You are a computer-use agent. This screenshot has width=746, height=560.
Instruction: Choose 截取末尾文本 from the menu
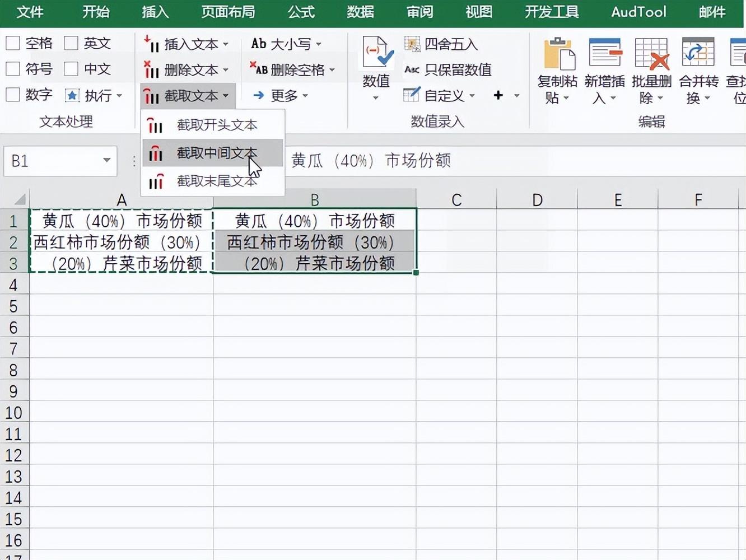tap(213, 181)
